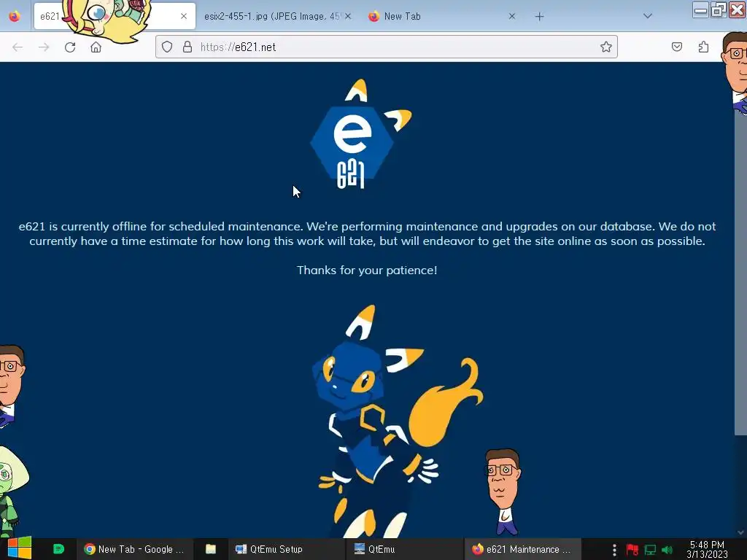Switch to the e621 tab
This screenshot has height=560, width=747.
click(115, 16)
